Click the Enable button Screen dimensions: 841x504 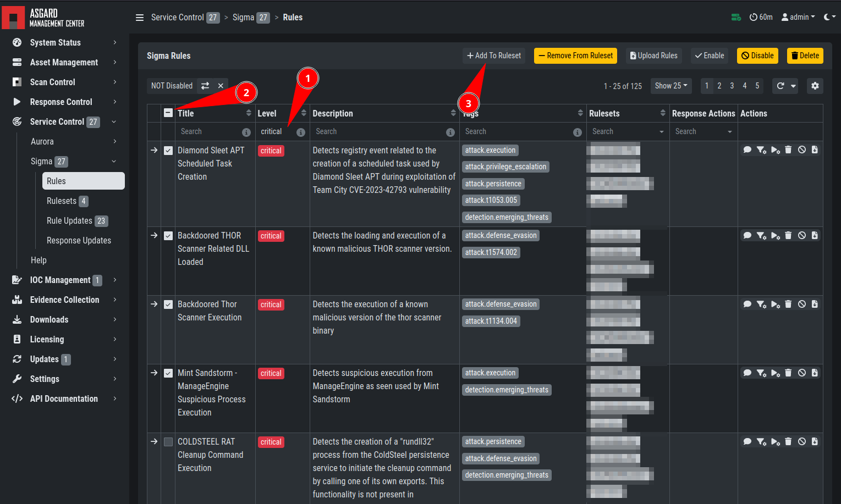click(710, 56)
